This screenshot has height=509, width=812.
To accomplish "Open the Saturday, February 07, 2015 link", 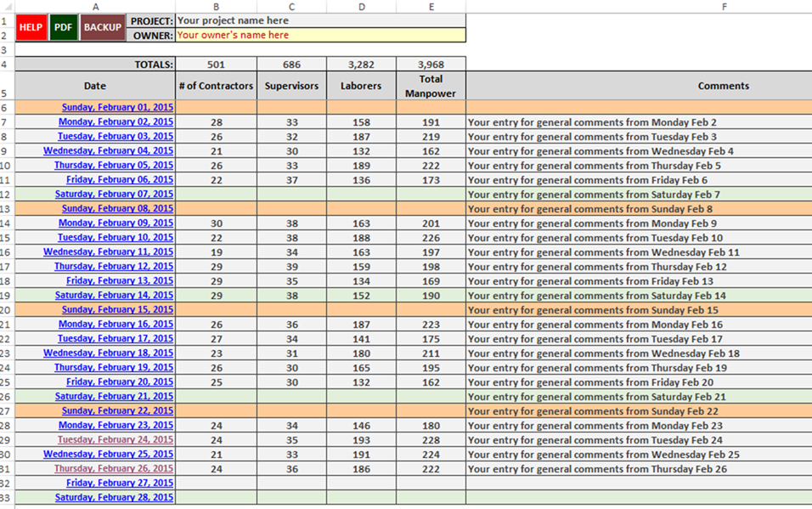I will (x=114, y=195).
